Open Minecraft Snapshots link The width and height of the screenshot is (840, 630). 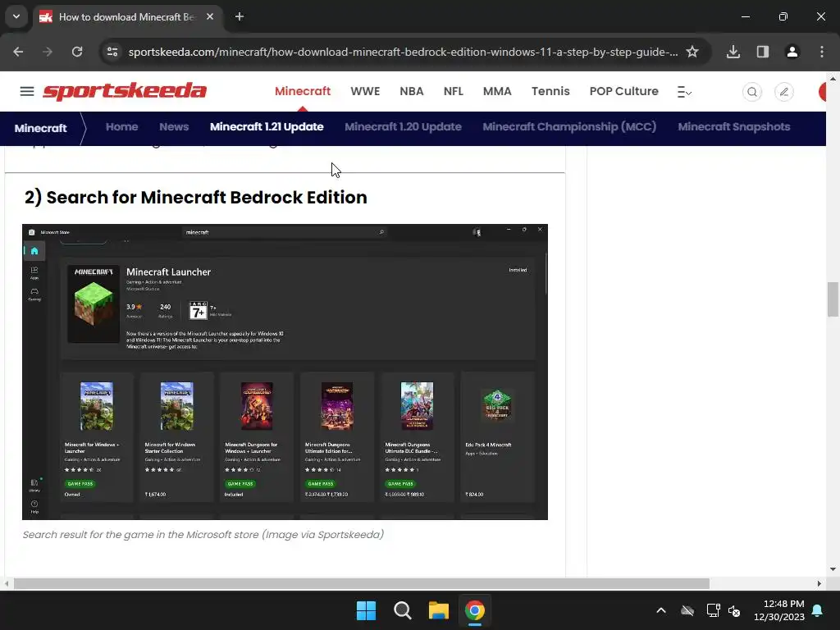(734, 127)
